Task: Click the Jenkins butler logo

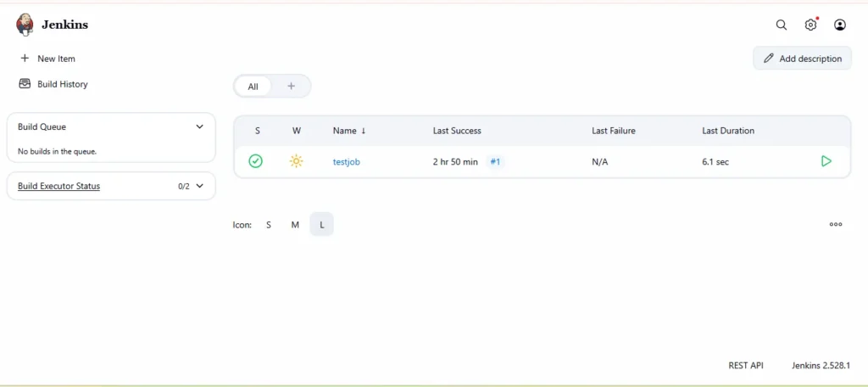Action: click(x=25, y=25)
